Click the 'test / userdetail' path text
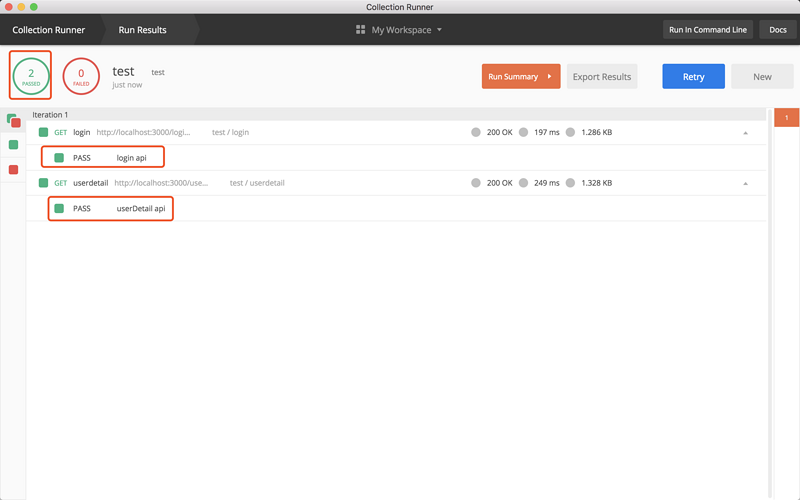The width and height of the screenshot is (800, 500). 257,183
